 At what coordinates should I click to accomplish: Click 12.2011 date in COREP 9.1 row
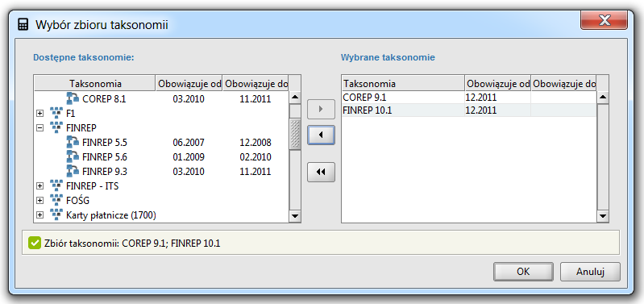481,98
